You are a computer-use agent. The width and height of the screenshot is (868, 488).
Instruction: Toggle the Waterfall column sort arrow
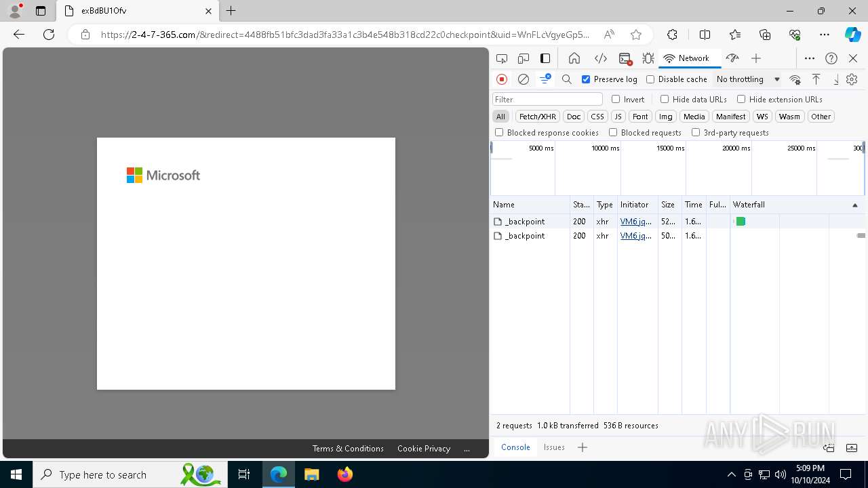click(854, 205)
